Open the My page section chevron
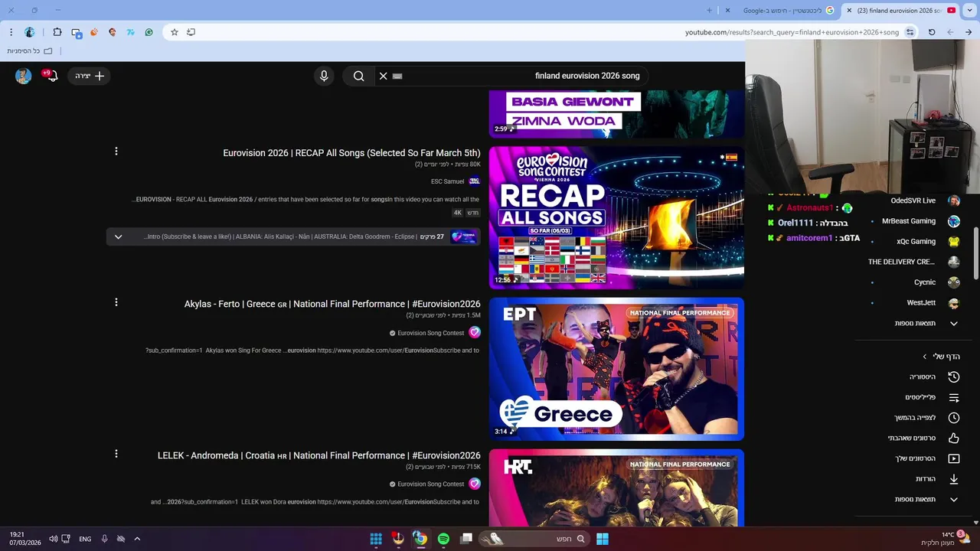The height and width of the screenshot is (551, 980). click(925, 357)
